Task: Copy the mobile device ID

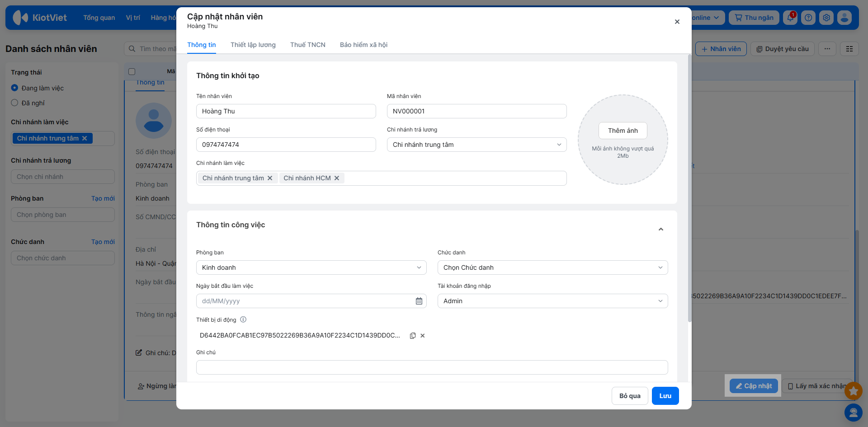Action: coord(413,336)
